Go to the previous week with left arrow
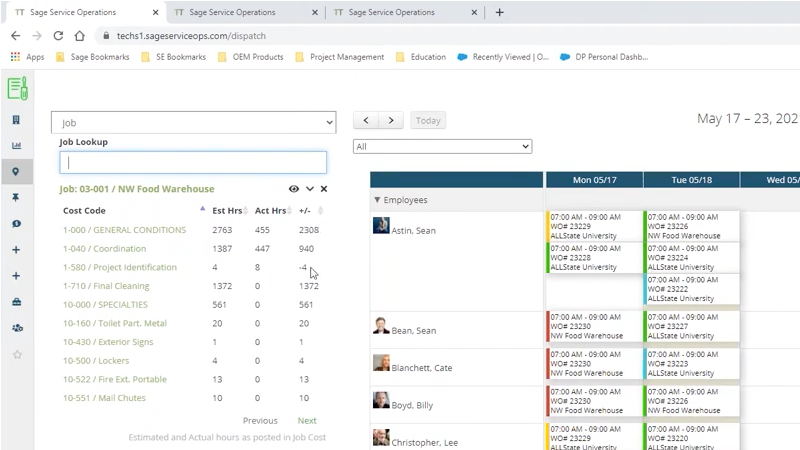800x450 pixels. (366, 120)
